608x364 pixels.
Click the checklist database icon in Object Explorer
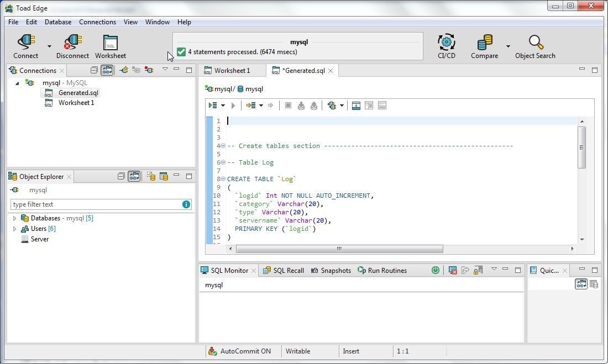coord(151,176)
